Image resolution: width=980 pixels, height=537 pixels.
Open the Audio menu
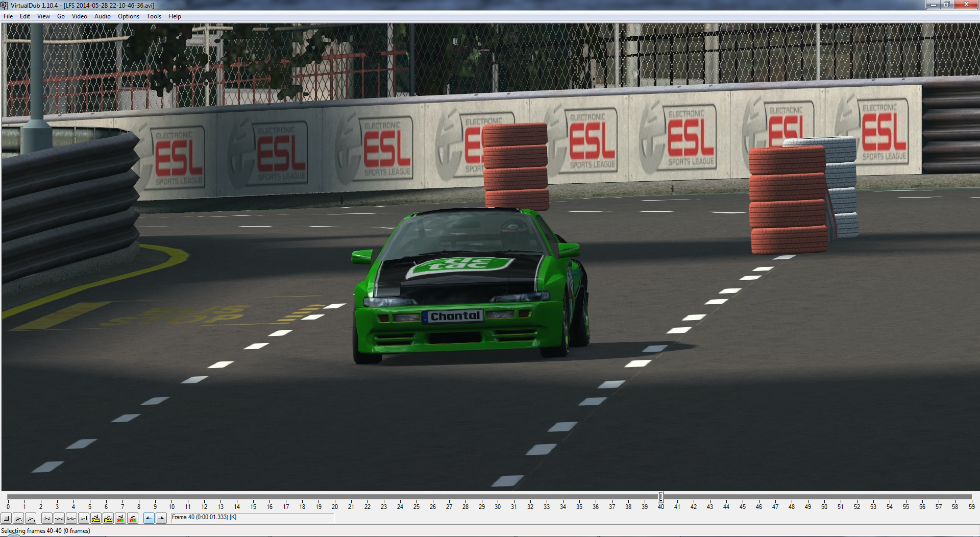102,16
